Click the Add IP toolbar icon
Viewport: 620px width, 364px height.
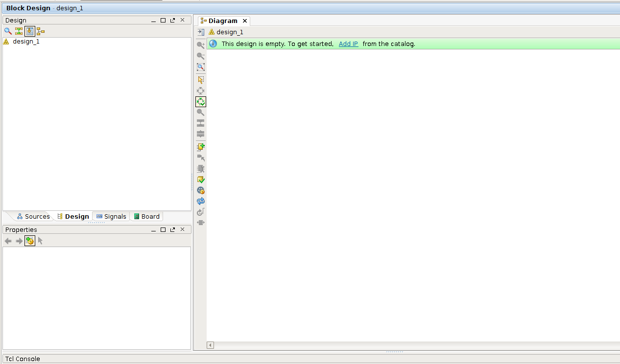[x=201, y=147]
